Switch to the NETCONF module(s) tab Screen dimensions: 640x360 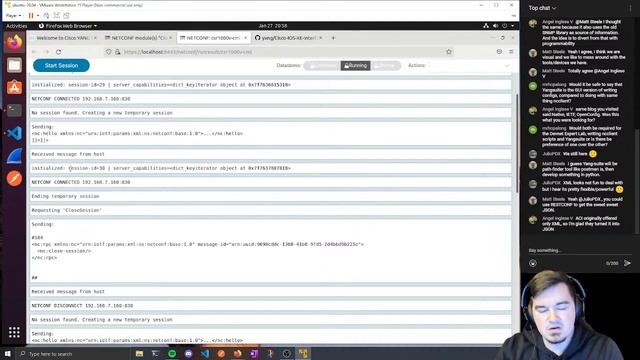pos(138,38)
